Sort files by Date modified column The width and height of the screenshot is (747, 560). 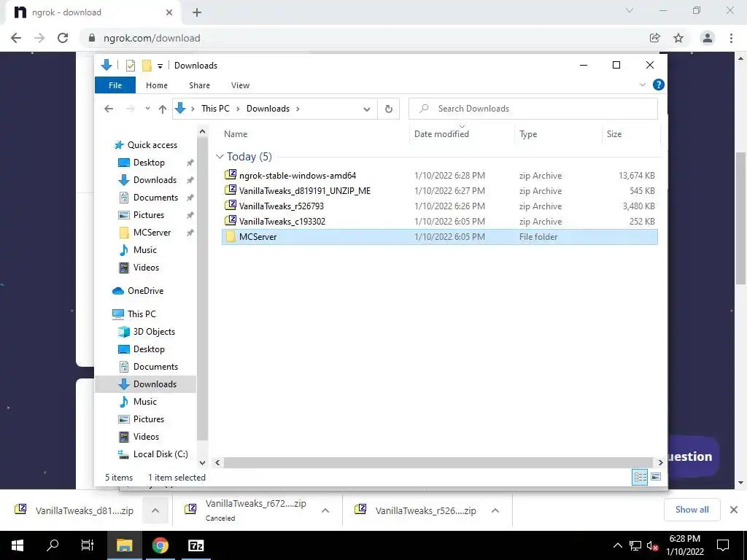[441, 134]
